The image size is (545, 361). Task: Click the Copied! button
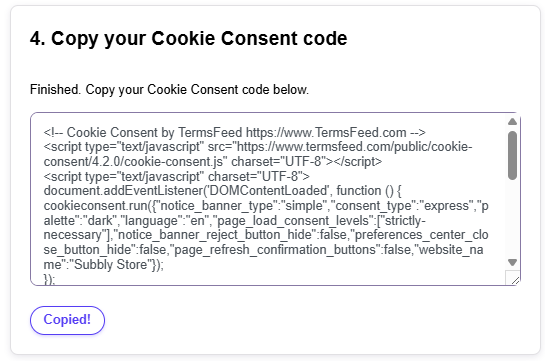(x=67, y=320)
